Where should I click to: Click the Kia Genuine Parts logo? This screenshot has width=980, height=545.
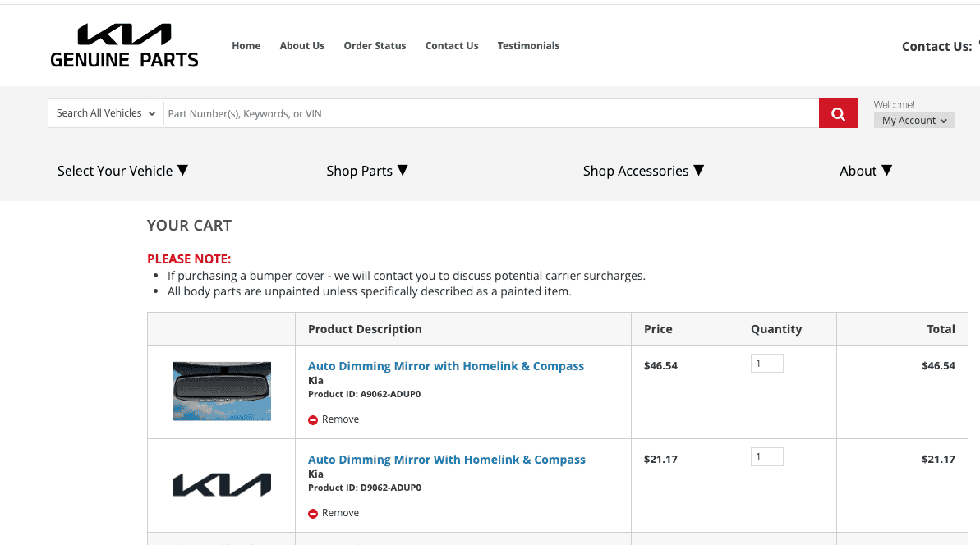(124, 46)
